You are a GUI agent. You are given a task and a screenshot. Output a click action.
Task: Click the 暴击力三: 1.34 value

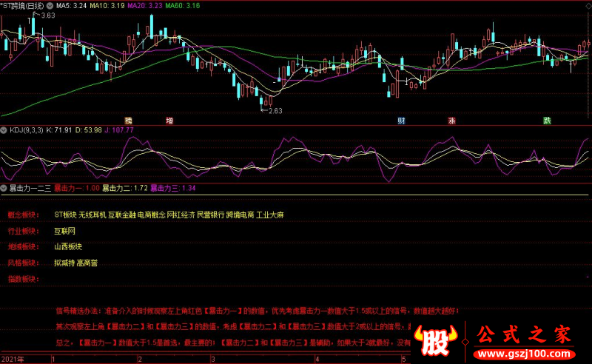[x=173, y=188]
